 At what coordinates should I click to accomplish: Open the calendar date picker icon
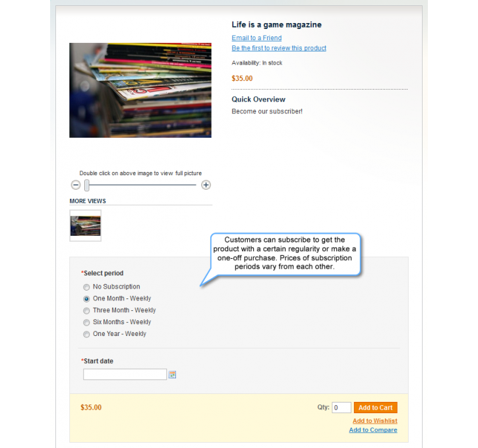(x=172, y=375)
